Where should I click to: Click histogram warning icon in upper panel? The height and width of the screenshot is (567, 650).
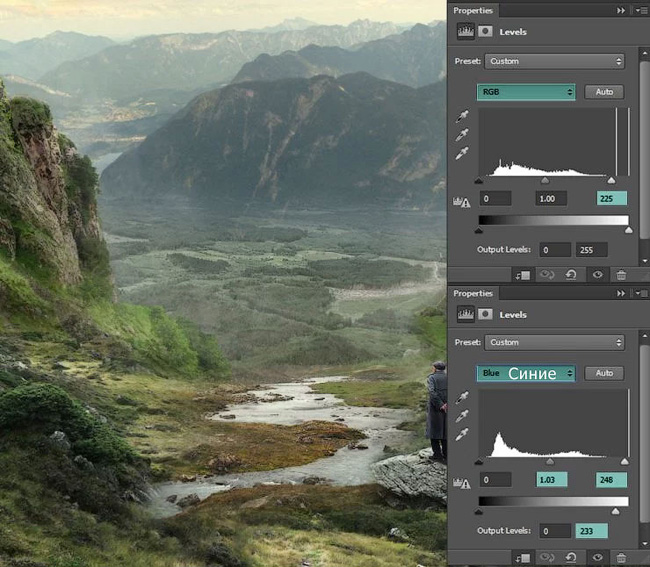pyautogui.click(x=461, y=202)
